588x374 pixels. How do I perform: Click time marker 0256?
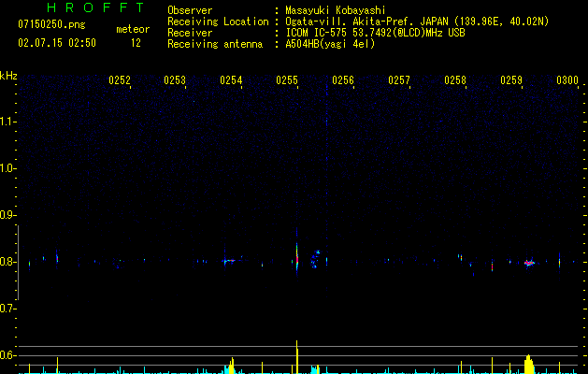click(x=343, y=80)
